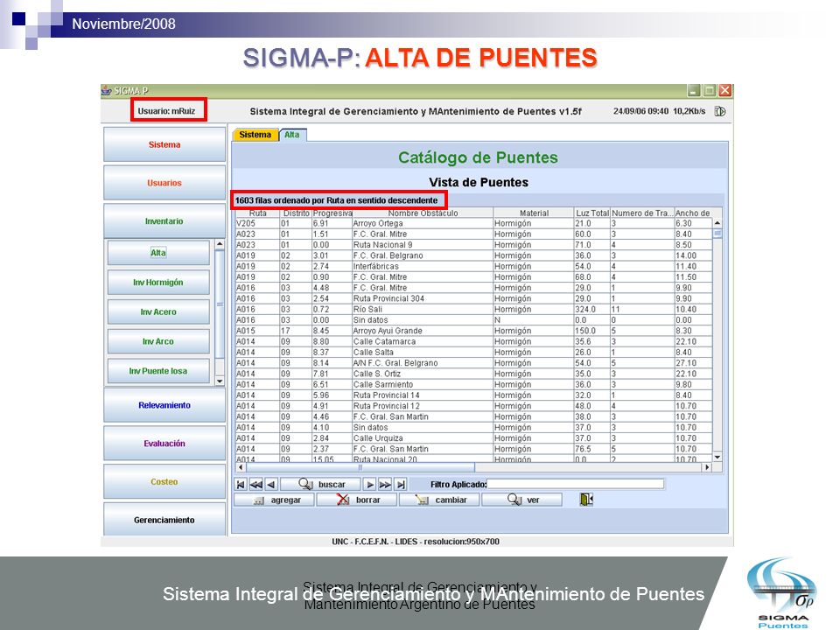
Task: Click the logout icon next to 10,2Kb/s
Action: pos(720,111)
